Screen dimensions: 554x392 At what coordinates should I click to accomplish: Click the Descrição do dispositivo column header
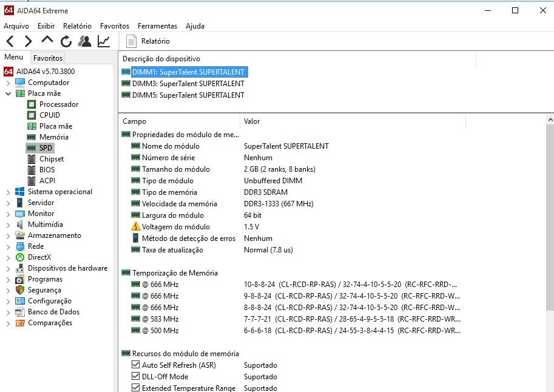tap(297, 59)
